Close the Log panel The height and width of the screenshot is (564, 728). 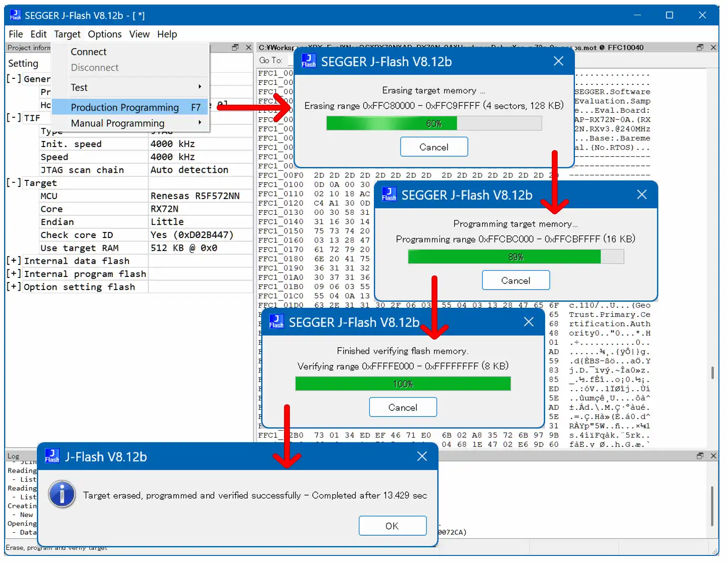coord(713,456)
